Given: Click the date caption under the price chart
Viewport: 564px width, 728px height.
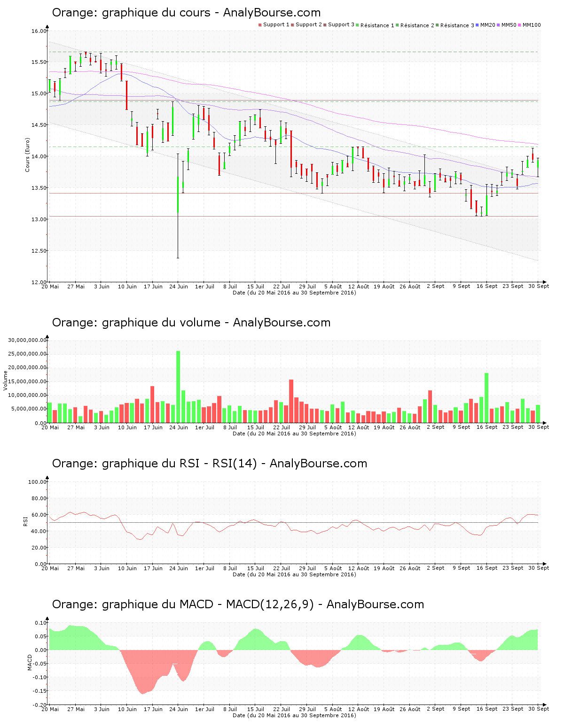Looking at the screenshot, I should point(294,293).
